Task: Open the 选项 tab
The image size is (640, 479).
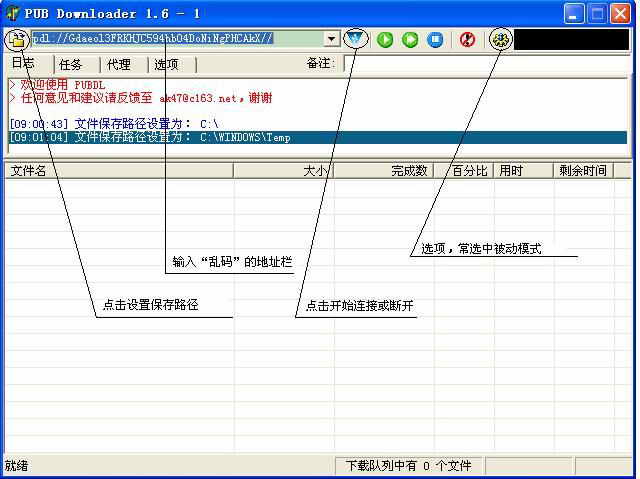Action: 167,64
